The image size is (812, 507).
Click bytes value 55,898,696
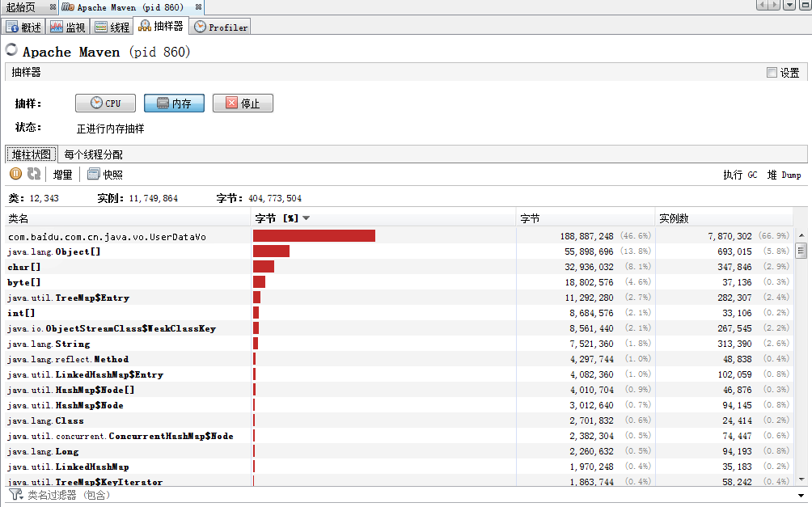pos(589,251)
